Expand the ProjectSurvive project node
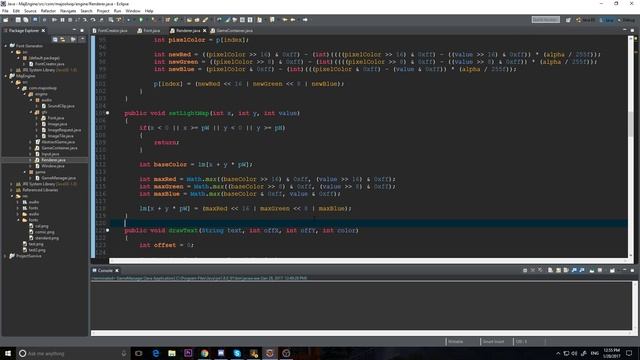This screenshot has width=640, height=360. (x=6, y=256)
